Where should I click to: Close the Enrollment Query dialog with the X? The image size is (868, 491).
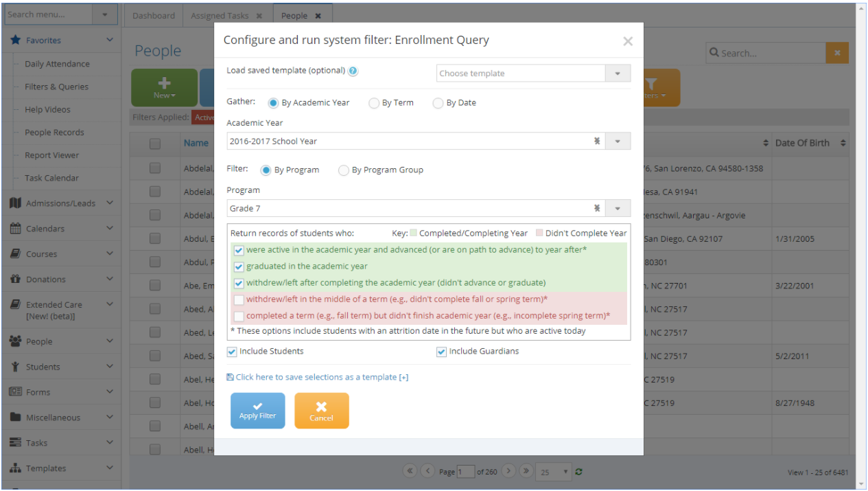click(x=627, y=41)
